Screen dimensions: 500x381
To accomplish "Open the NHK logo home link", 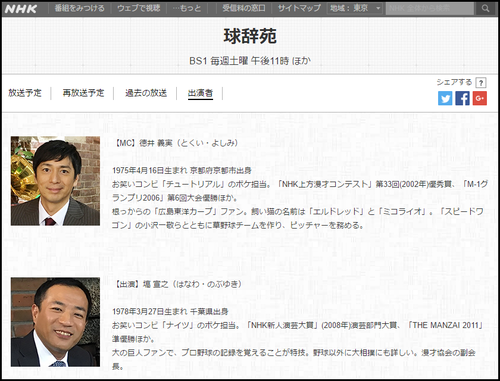I will 21,9.
